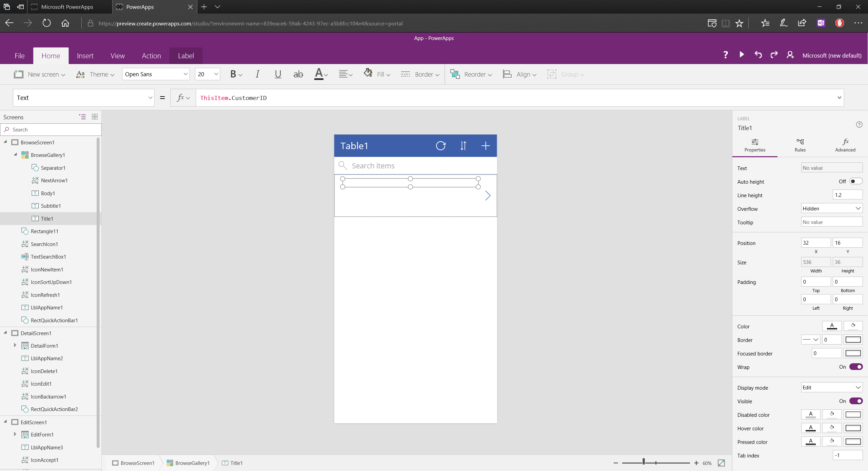This screenshot has height=471, width=868.
Task: Click the Line height field
Action: click(848, 195)
